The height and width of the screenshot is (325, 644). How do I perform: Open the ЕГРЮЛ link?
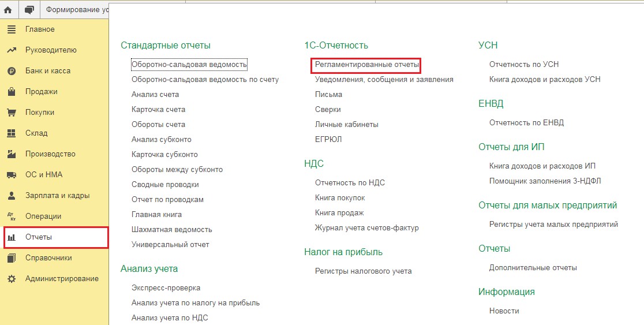point(328,139)
